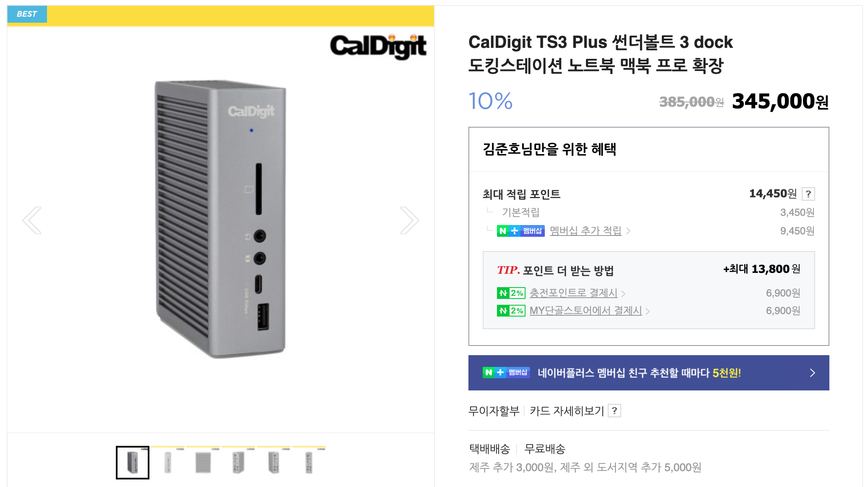Click the N+ 멤버십 badge icon
Viewport: 868px width, 487px height.
[520, 231]
